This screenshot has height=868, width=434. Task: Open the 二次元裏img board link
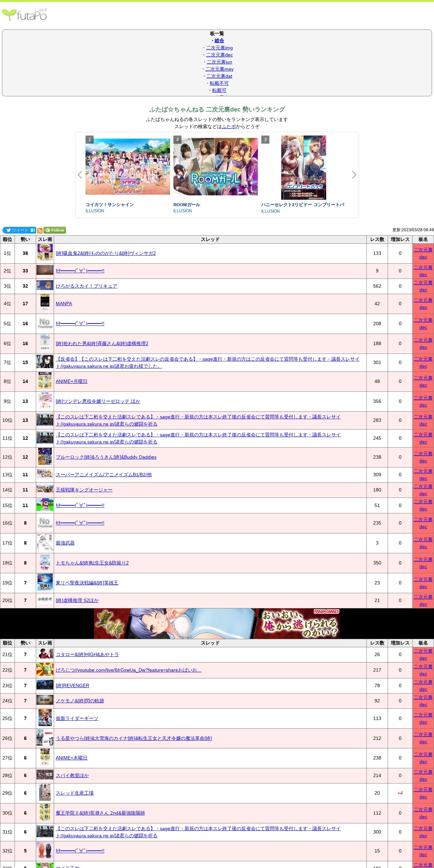[x=219, y=48]
